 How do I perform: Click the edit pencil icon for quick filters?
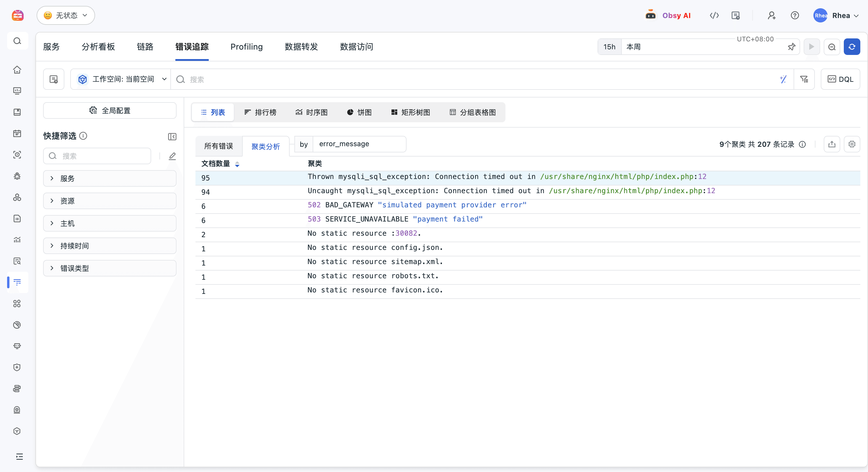172,156
